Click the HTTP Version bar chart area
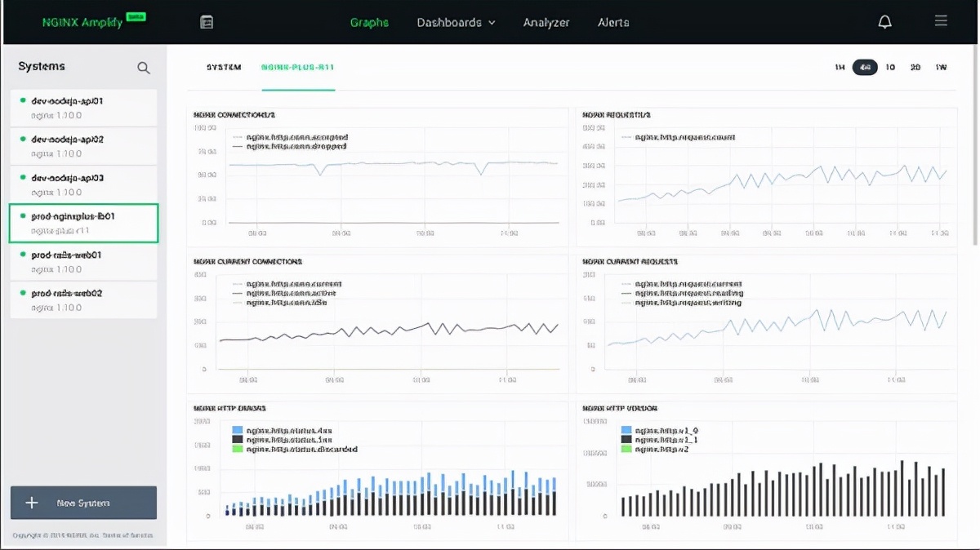The image size is (980, 550). [780, 469]
